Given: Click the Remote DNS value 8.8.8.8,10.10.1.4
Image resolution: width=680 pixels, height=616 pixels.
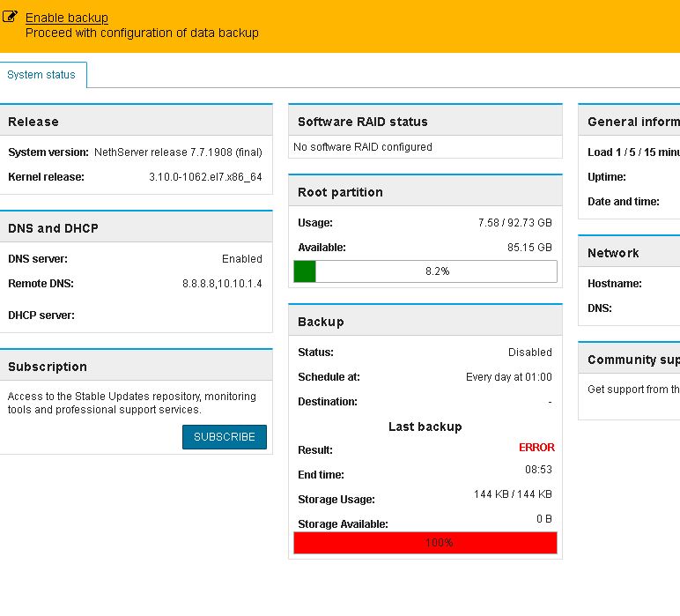Looking at the screenshot, I should coord(222,284).
